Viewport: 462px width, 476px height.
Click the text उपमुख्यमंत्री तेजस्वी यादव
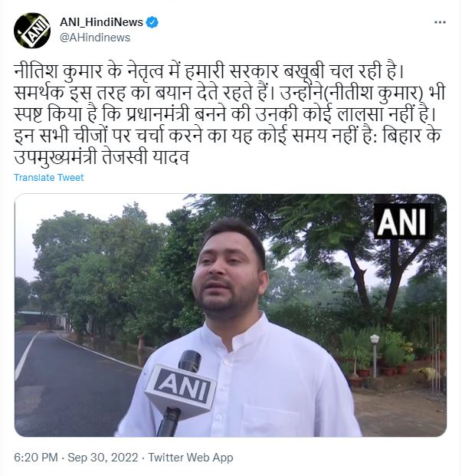pos(101,158)
